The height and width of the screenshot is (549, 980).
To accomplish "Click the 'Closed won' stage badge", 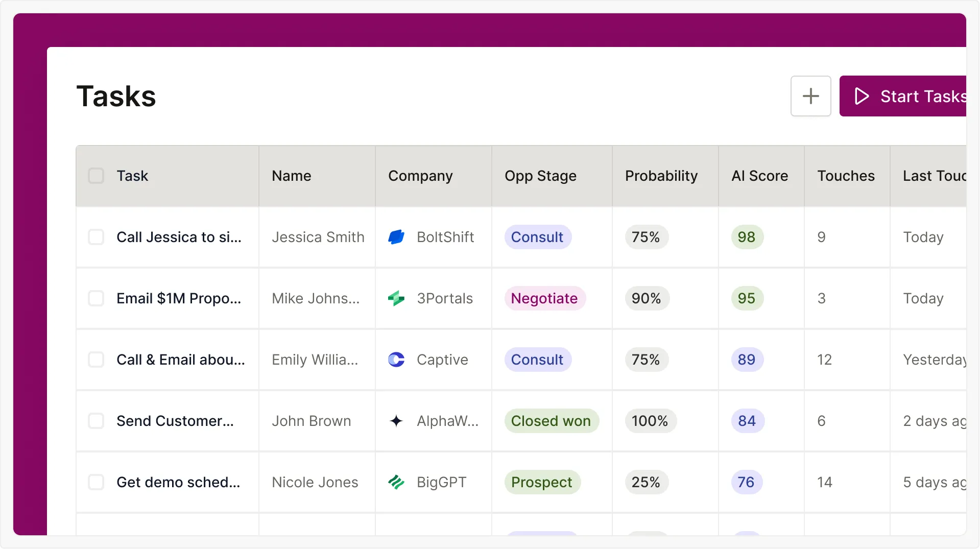I will click(x=551, y=421).
